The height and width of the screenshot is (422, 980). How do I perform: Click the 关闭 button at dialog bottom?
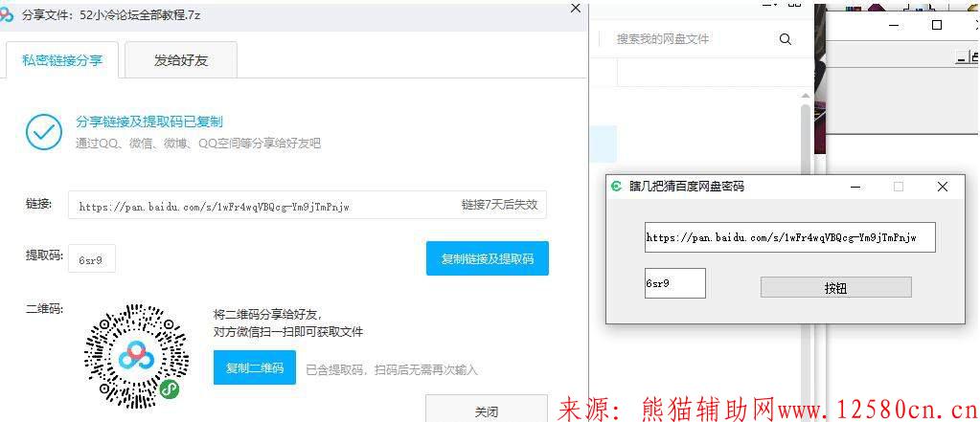(486, 411)
